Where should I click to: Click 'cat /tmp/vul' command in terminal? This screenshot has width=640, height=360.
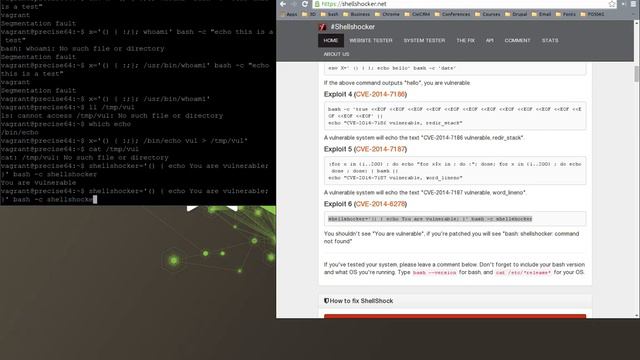[113, 149]
